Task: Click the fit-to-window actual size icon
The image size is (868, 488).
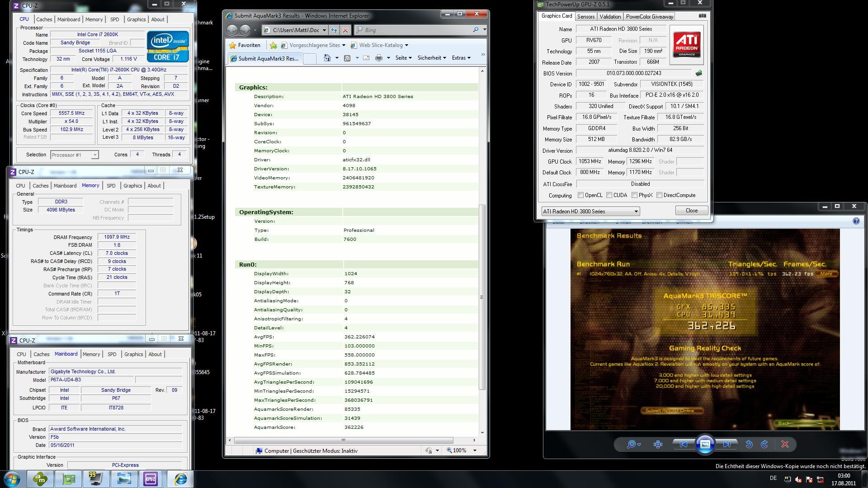Action: 658,444
